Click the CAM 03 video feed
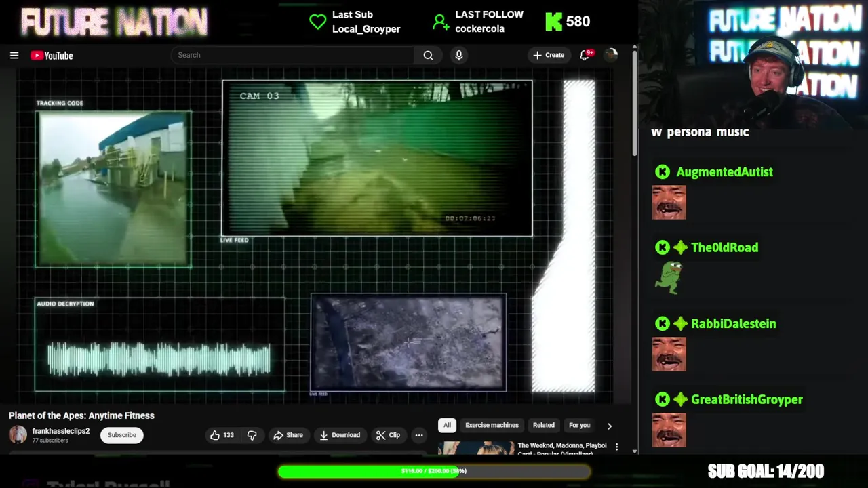The height and width of the screenshot is (488, 868). [x=377, y=158]
